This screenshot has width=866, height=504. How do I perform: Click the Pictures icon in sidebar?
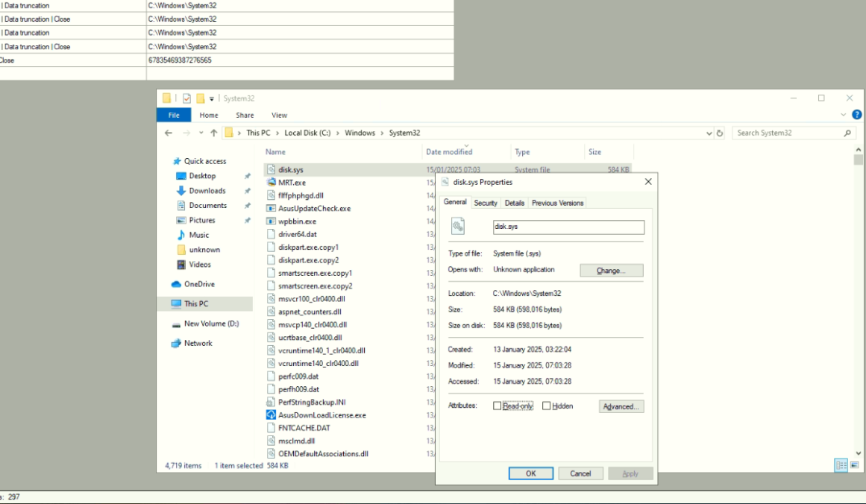[x=181, y=220]
